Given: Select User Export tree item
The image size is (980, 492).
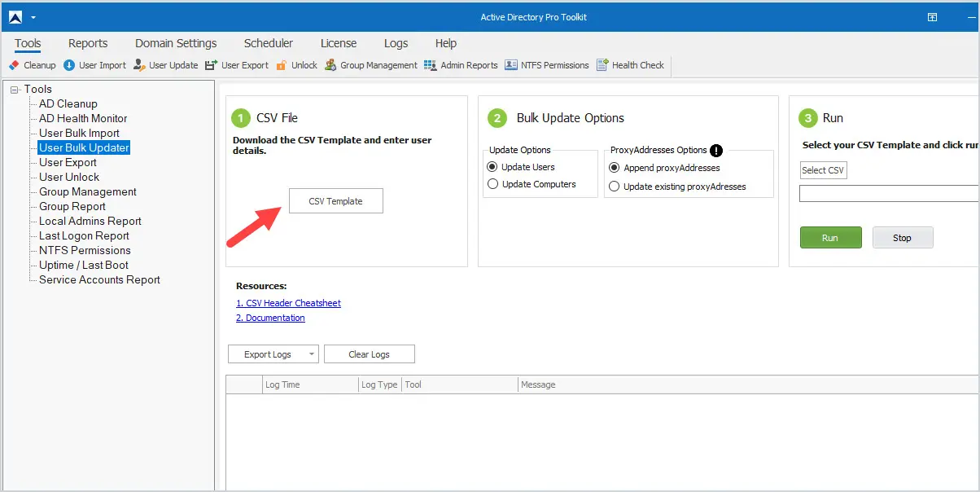Looking at the screenshot, I should [68, 163].
